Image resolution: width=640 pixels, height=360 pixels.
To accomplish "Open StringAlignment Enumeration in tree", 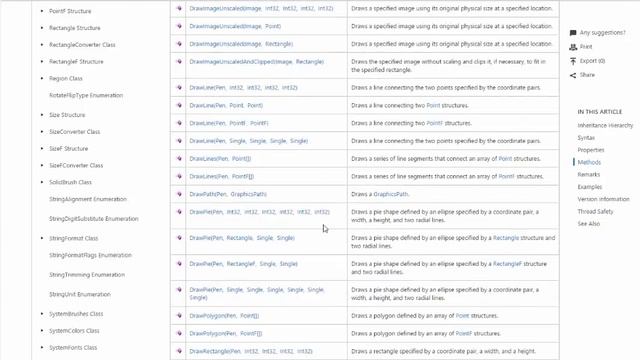I will click(x=88, y=199).
